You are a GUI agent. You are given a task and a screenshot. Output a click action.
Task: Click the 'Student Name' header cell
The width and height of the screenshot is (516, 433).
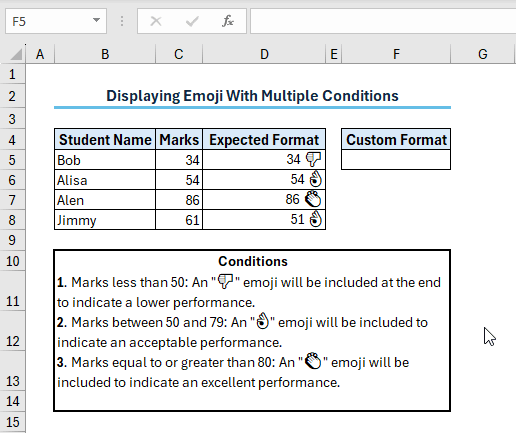coord(105,139)
